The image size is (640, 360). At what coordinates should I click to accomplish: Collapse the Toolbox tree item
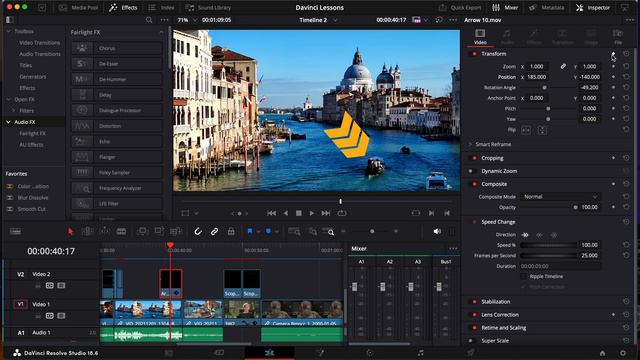coord(8,31)
